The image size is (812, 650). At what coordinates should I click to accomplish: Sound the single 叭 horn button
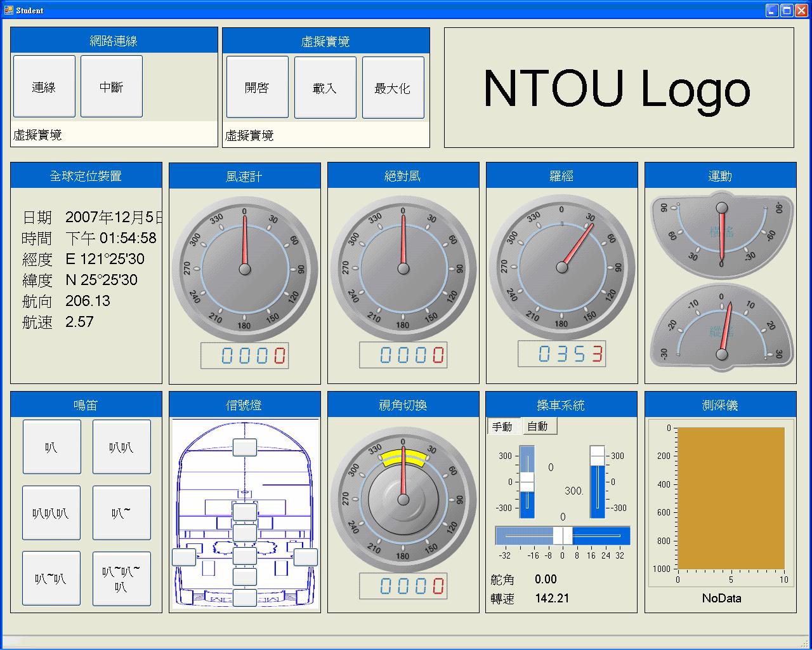pyautogui.click(x=52, y=447)
